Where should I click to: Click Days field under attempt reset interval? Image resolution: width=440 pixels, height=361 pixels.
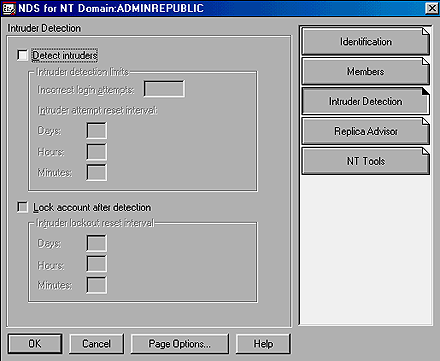coord(97,130)
